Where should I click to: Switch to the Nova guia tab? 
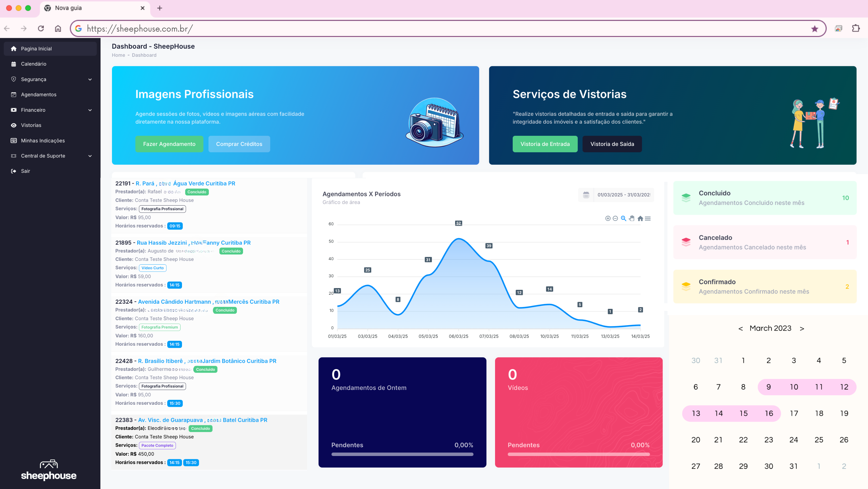pyautogui.click(x=95, y=8)
